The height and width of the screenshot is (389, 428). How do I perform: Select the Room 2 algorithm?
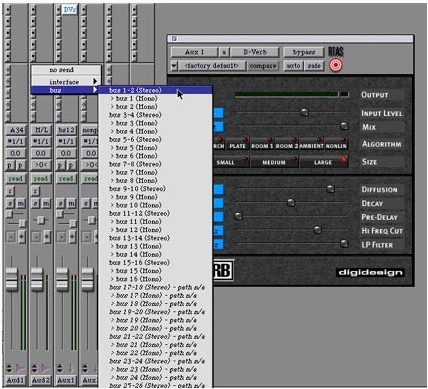click(x=287, y=144)
